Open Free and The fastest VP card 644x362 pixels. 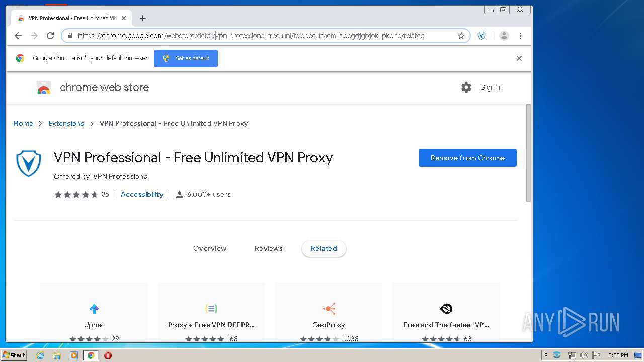[x=446, y=312]
